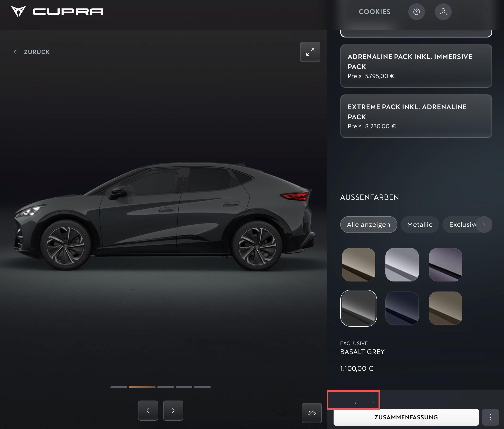Click the ZUSAMMENFASSUNG button
504x429 pixels.
pyautogui.click(x=406, y=417)
